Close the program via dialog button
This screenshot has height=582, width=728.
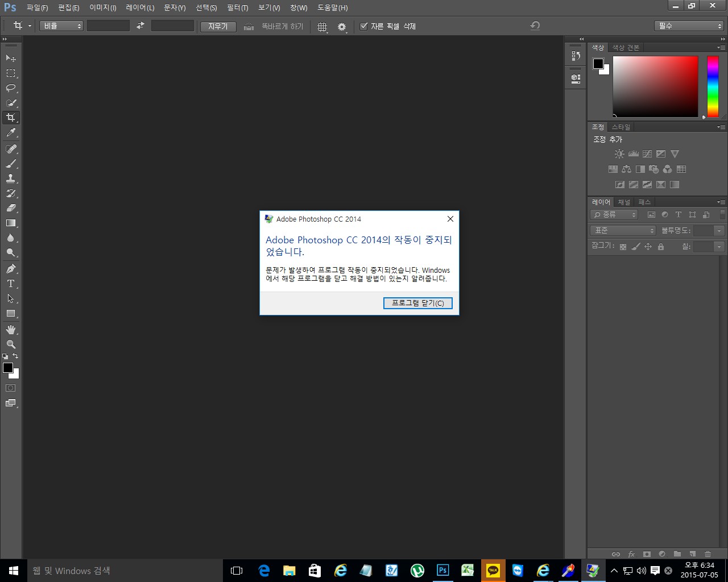(x=418, y=303)
